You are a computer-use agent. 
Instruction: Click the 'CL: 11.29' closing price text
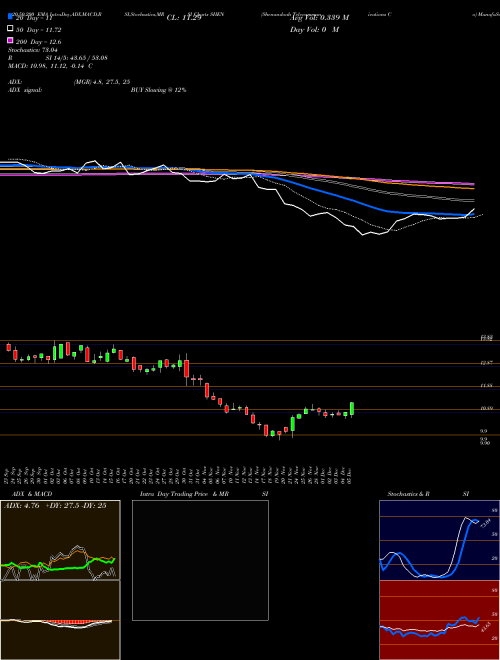coord(184,18)
